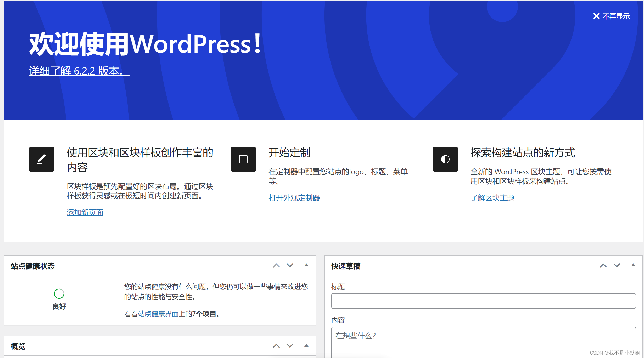The height and width of the screenshot is (358, 644).
Task: Move 概览 widget down with arrow
Action: [290, 345]
